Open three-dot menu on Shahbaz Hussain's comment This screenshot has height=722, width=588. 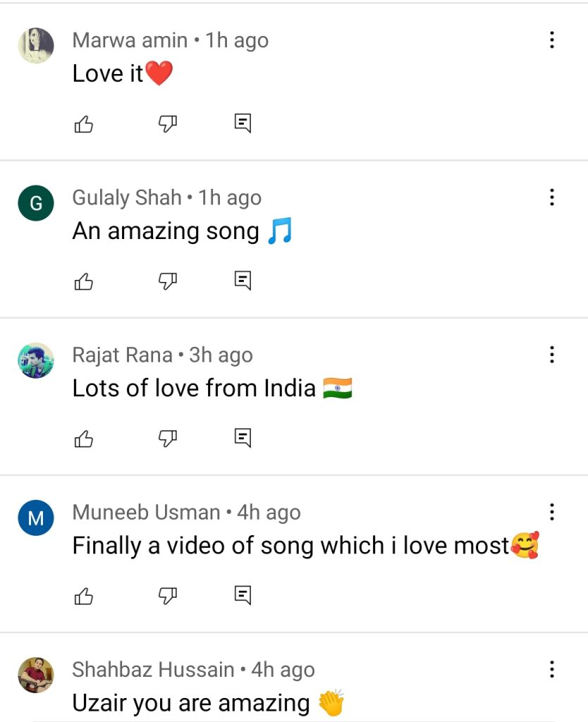pyautogui.click(x=551, y=670)
